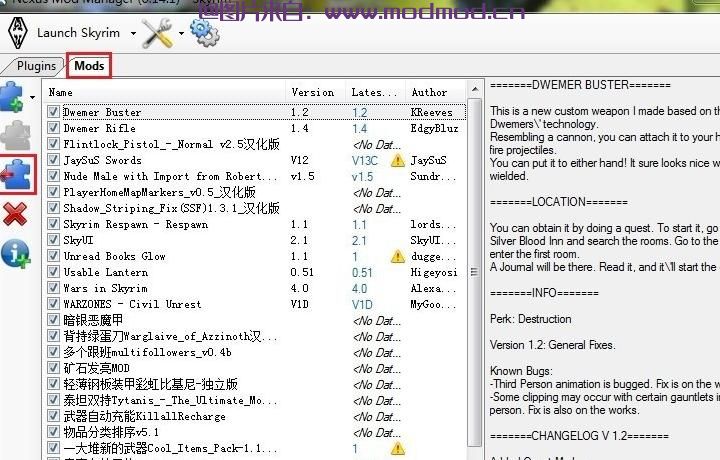The height and width of the screenshot is (460, 720).
Task: Sort by the Latest version column
Action: click(x=376, y=92)
